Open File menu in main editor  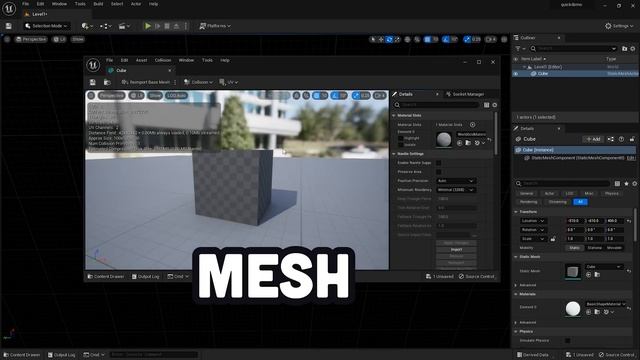[x=25, y=4]
